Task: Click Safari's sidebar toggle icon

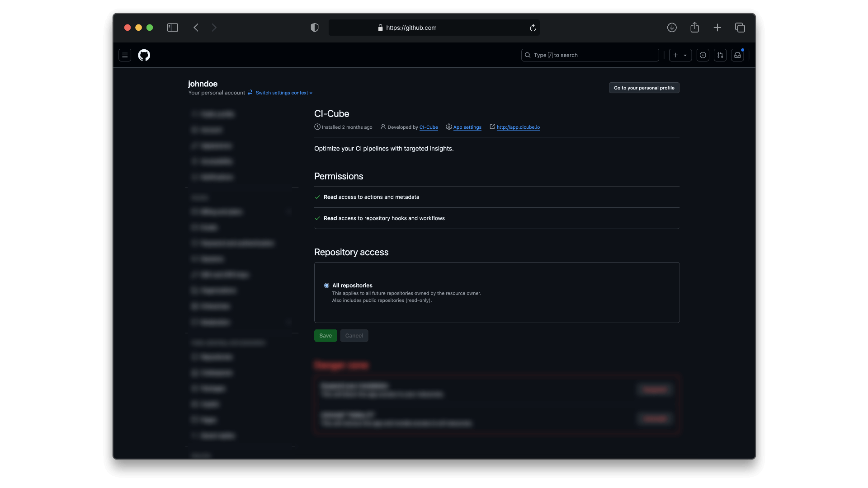Action: tap(173, 28)
